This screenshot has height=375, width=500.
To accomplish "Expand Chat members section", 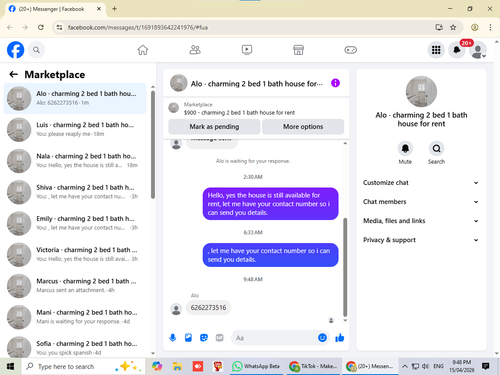I will (421, 202).
